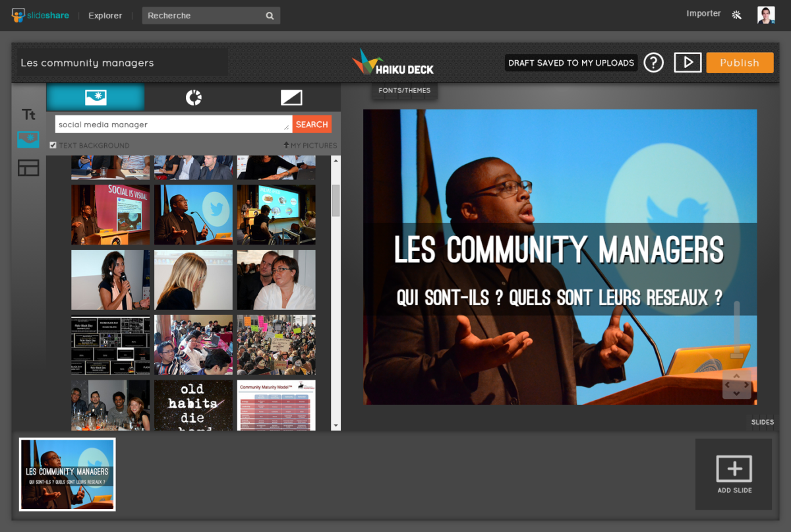Play the presentation preview

tap(688, 63)
